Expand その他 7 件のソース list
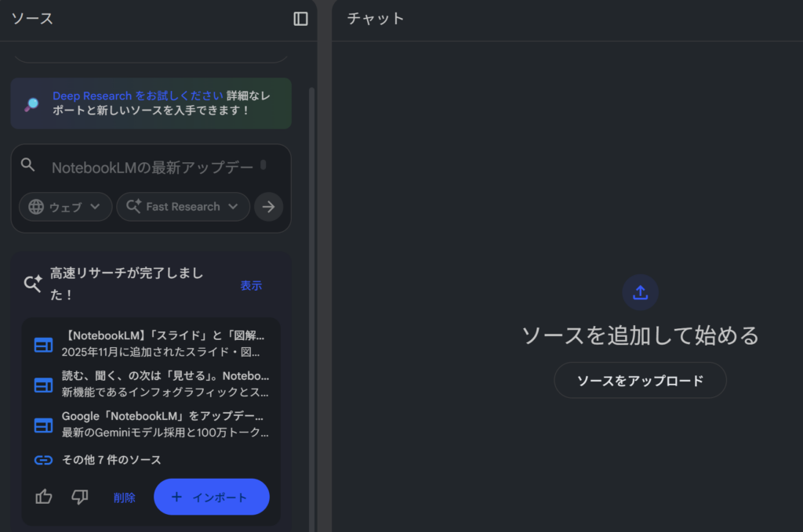 coord(111,460)
